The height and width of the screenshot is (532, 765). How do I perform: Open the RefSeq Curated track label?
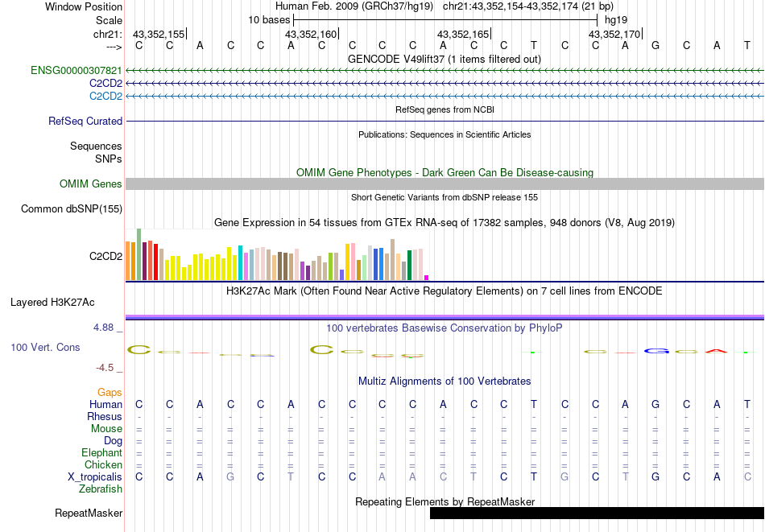(85, 121)
